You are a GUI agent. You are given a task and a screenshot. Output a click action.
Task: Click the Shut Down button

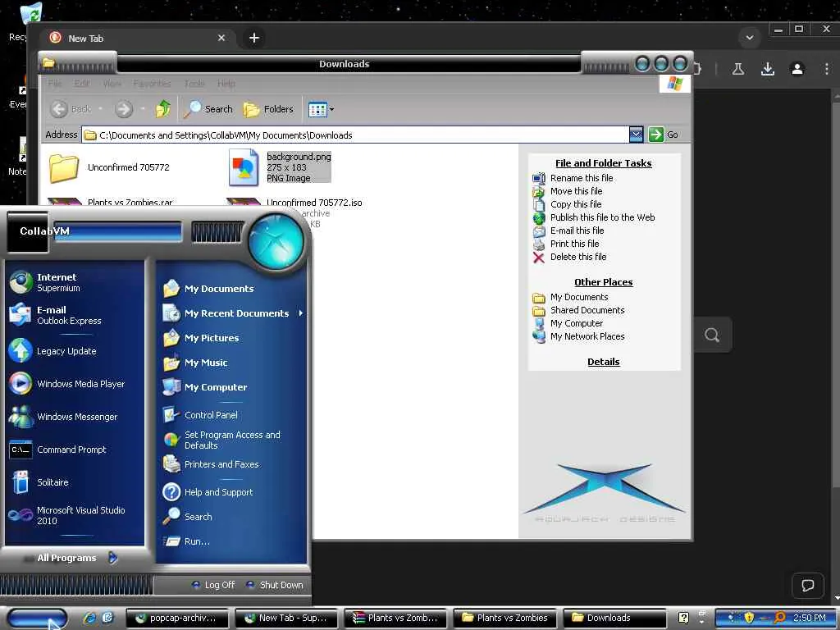(275, 584)
